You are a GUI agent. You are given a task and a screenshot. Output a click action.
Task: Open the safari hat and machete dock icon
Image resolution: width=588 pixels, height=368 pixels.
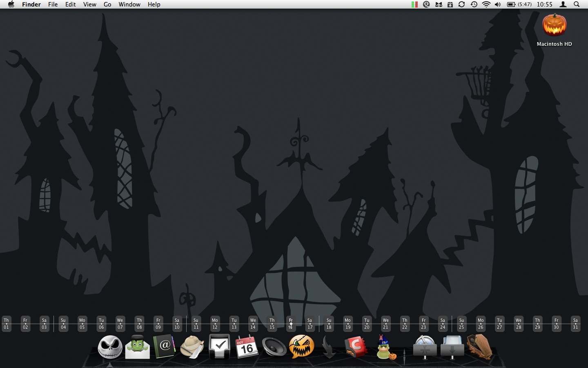pos(192,347)
